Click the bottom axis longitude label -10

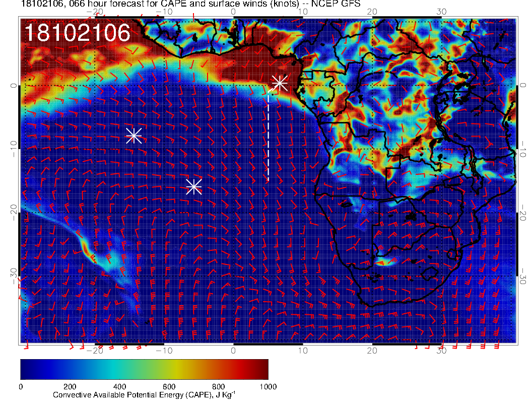[x=164, y=351]
